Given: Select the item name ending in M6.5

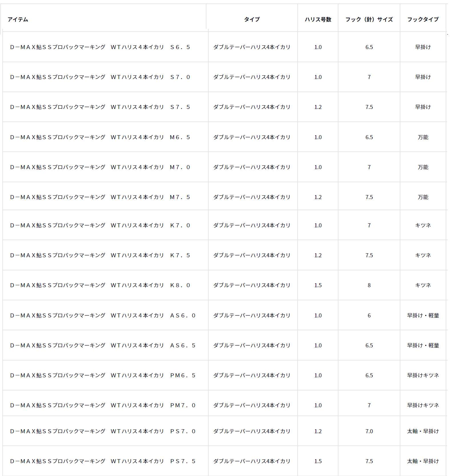Looking at the screenshot, I should point(100,137).
